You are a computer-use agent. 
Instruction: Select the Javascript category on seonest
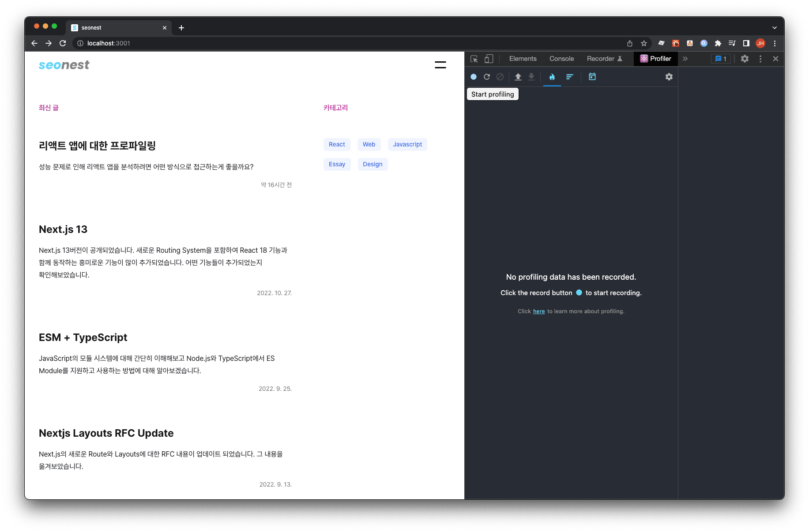coord(407,144)
